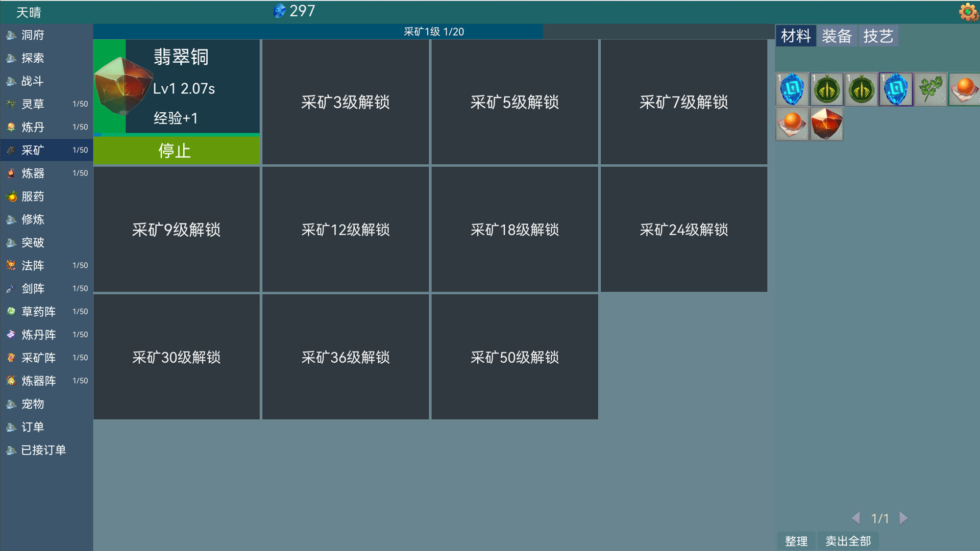This screenshot has width=980, height=551.
Task: Go to next inventory page arrow
Action: pos(903,518)
